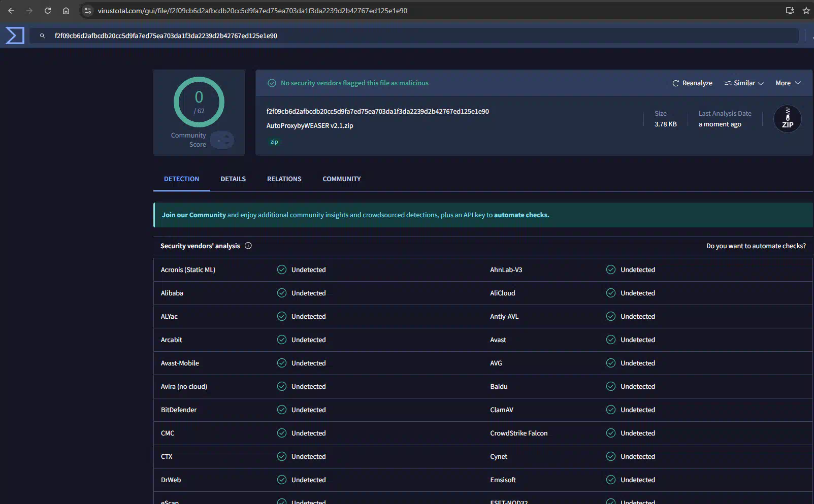The height and width of the screenshot is (504, 814).
Task: Click the CrowdStrike Falcon undetected check icon
Action: click(611, 433)
